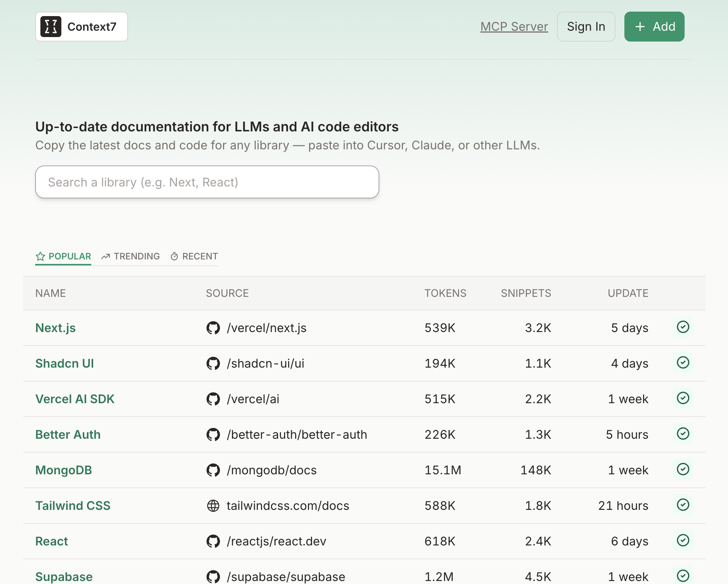Switch to the Trending tab
This screenshot has width=728, height=584.
(x=131, y=256)
